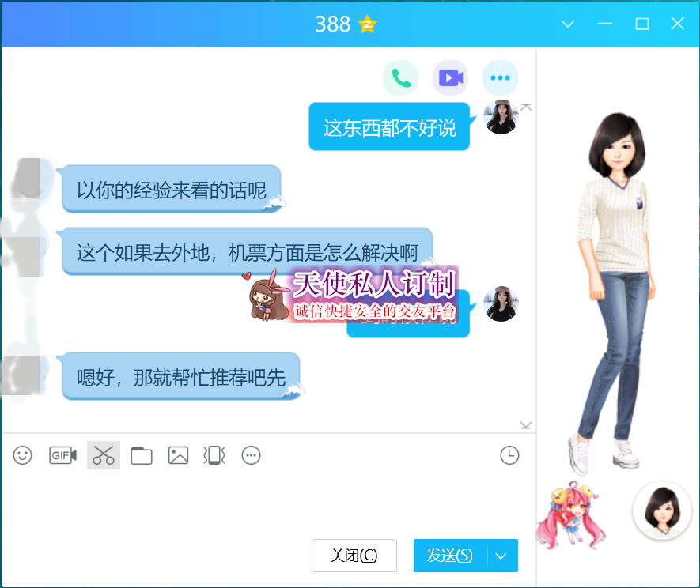Open the title bar chevron menu

567,24
